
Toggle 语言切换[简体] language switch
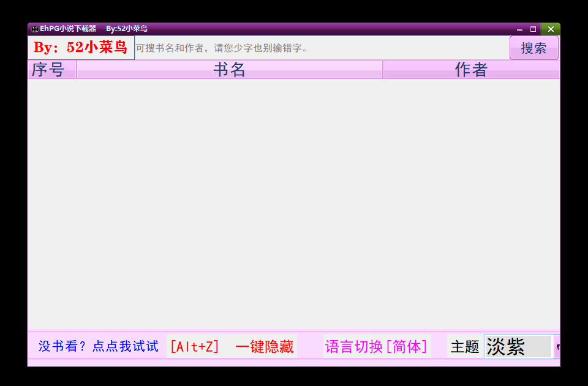377,346
